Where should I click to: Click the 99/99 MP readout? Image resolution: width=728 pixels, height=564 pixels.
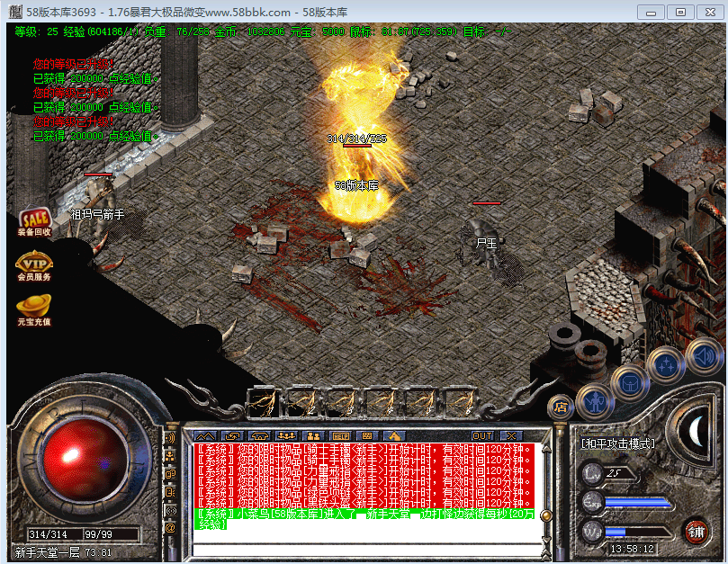(x=98, y=534)
